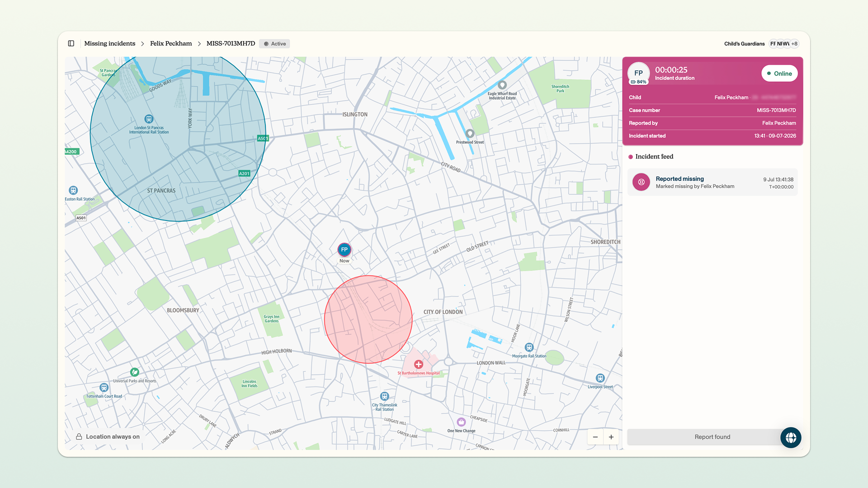Image resolution: width=868 pixels, height=488 pixels.
Task: Go to Felix Peckham breadcrumb
Action: (171, 43)
